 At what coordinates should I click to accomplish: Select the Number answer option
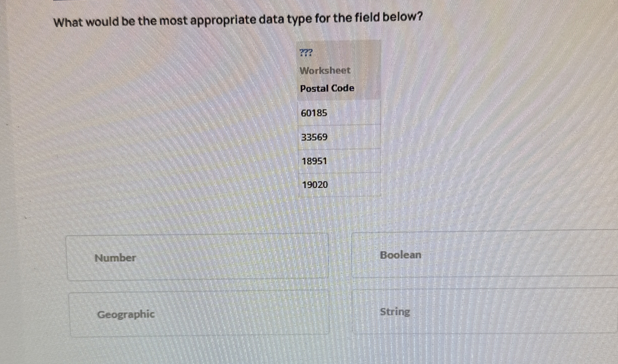[115, 258]
